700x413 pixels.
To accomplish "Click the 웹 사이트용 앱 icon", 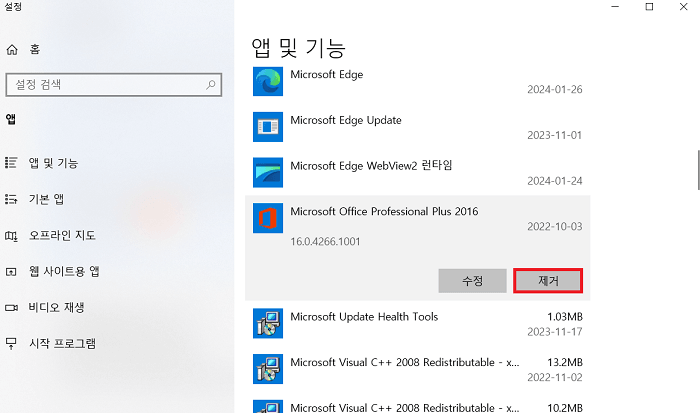I will pos(11,271).
